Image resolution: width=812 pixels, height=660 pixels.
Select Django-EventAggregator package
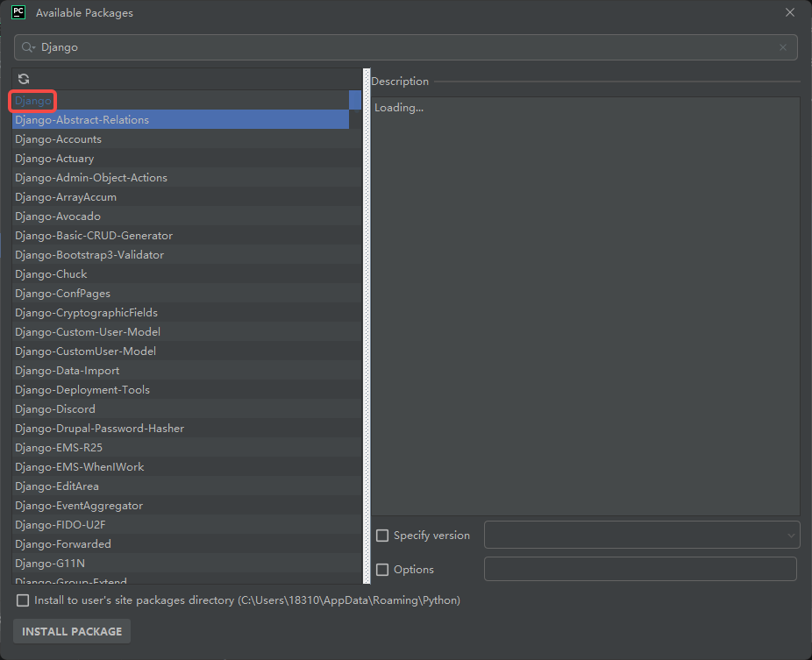pyautogui.click(x=187, y=505)
